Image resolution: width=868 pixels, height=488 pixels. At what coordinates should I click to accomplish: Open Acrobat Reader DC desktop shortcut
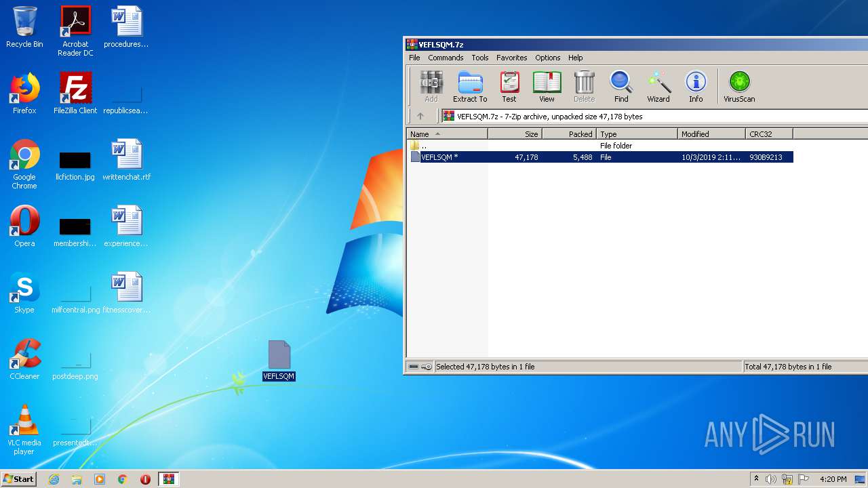[x=75, y=31]
